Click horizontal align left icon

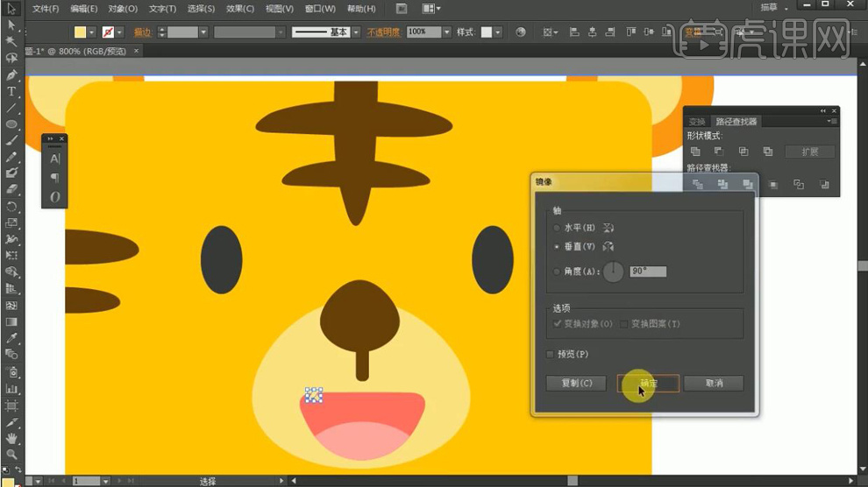pyautogui.click(x=574, y=32)
